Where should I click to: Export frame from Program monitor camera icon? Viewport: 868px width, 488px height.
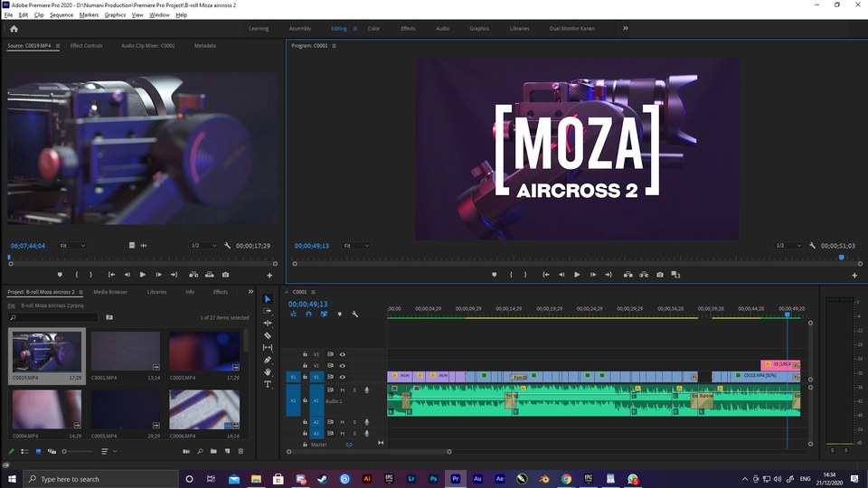[x=660, y=275]
